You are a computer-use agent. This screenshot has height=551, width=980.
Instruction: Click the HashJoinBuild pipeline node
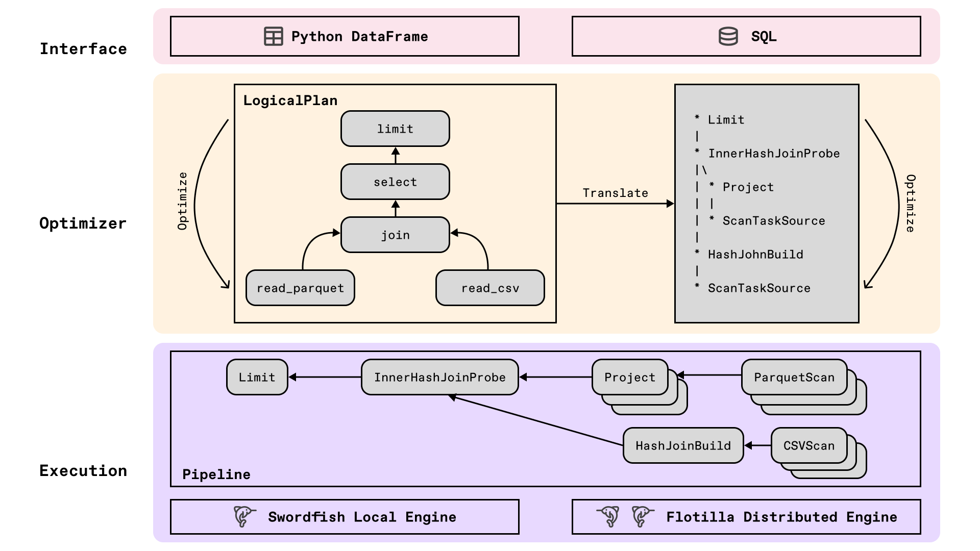[683, 445]
